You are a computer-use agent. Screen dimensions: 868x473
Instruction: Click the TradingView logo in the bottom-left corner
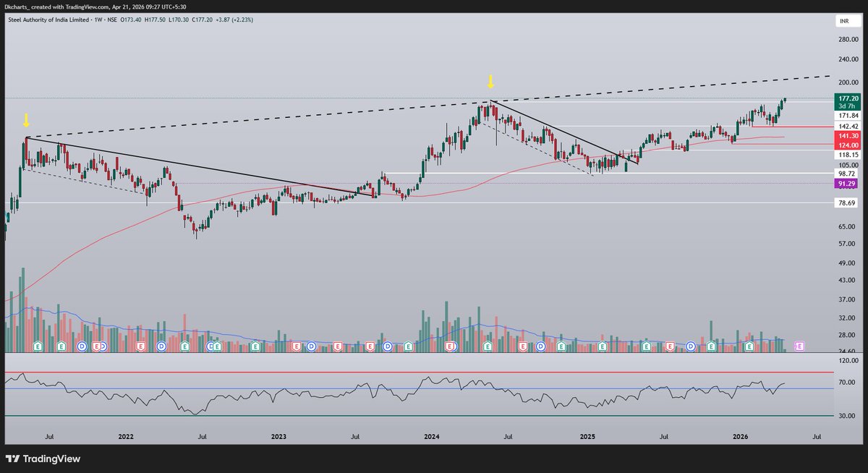click(14, 459)
